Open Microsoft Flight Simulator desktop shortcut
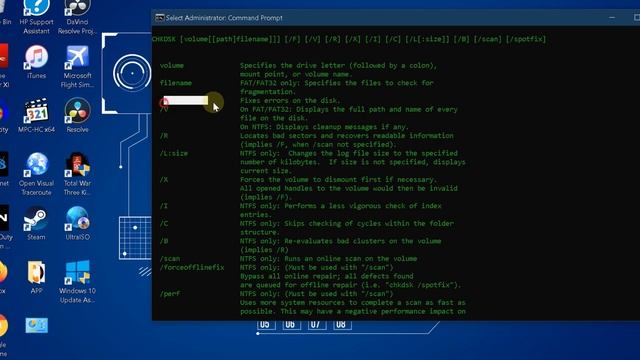 77,67
